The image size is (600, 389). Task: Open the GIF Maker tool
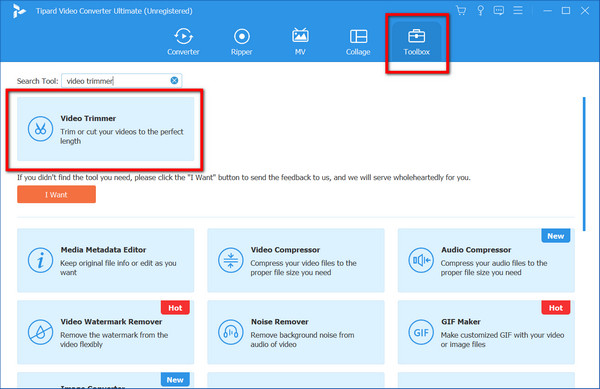click(486, 332)
